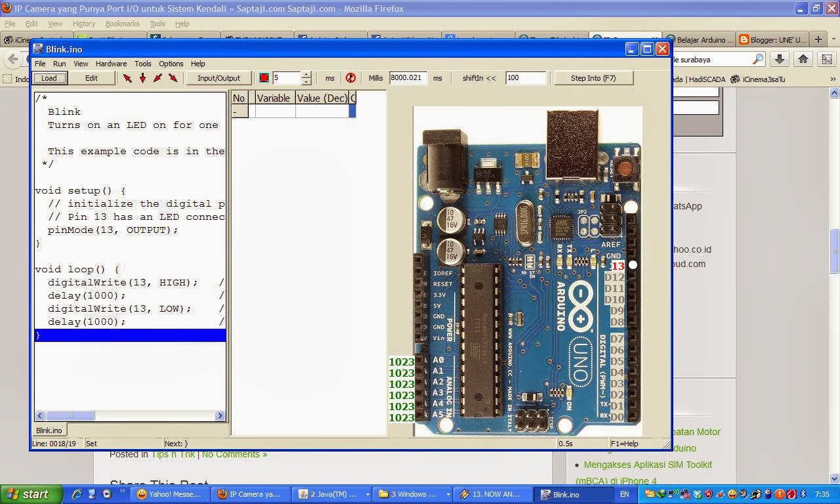The image size is (840, 504).
Task: Click the first red arrow (up-left) toolbar icon
Action: pyautogui.click(x=127, y=78)
